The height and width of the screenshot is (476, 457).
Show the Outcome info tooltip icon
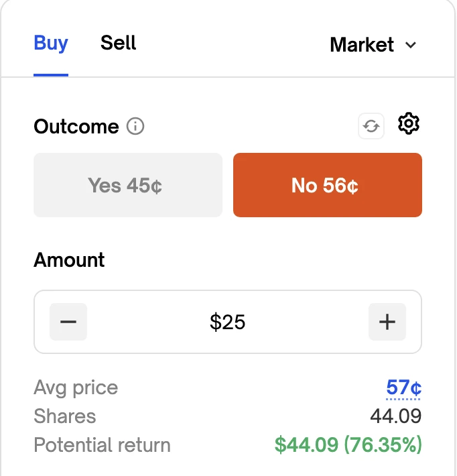(x=135, y=126)
